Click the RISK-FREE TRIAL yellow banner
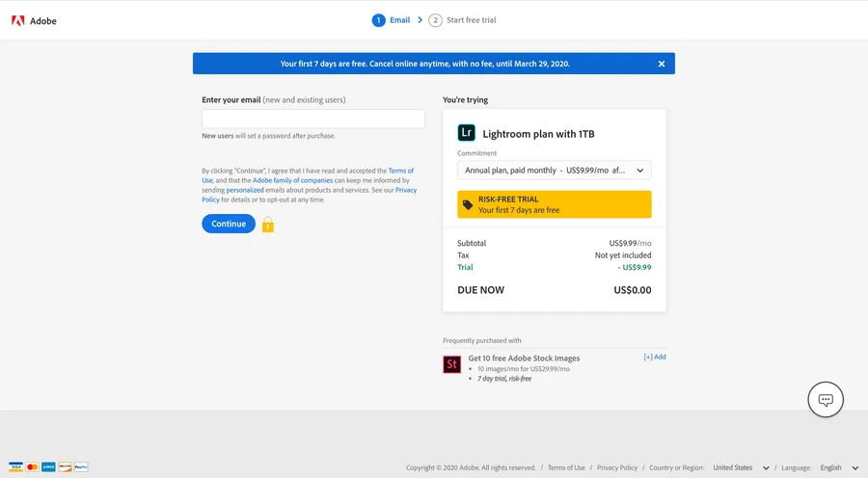The height and width of the screenshot is (478, 868). 555,204
